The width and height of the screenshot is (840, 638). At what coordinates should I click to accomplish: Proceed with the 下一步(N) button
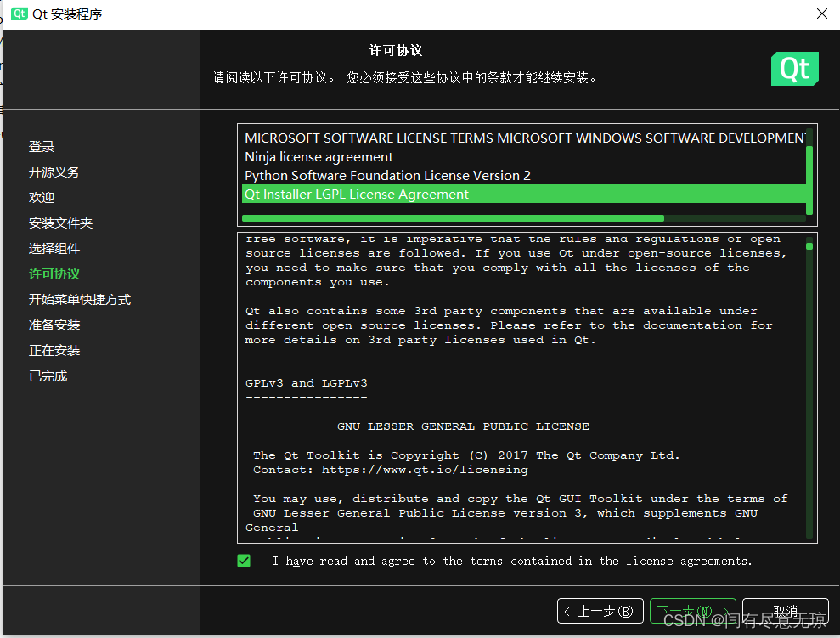693,611
